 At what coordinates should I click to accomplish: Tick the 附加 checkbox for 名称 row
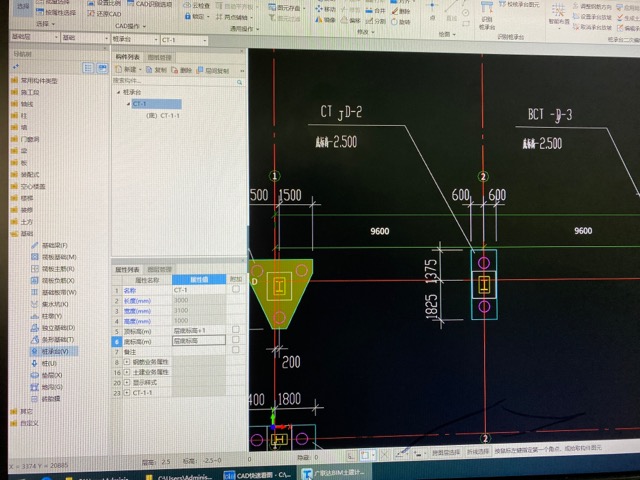236,289
